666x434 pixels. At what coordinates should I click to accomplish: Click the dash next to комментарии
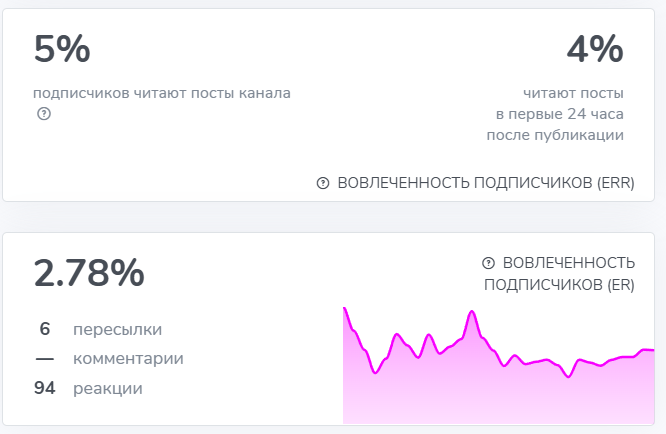pyautogui.click(x=45, y=358)
